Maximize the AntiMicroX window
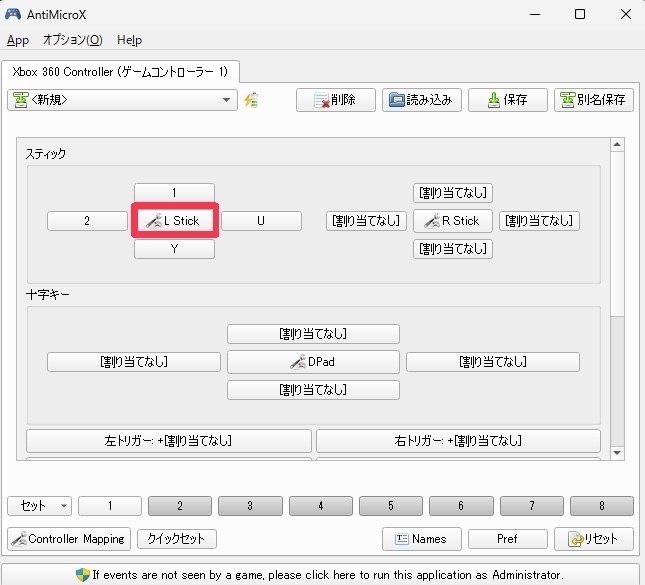The width and height of the screenshot is (645, 585). pyautogui.click(x=580, y=14)
